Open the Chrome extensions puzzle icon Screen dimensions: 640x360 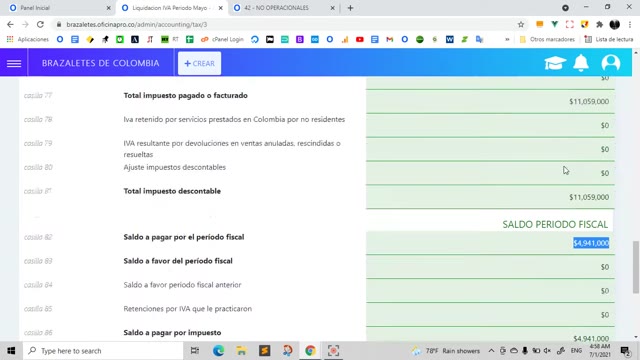(599, 24)
